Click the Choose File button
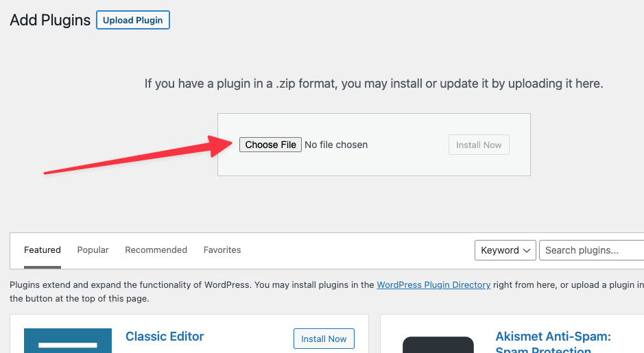This screenshot has width=644, height=353. coord(270,145)
